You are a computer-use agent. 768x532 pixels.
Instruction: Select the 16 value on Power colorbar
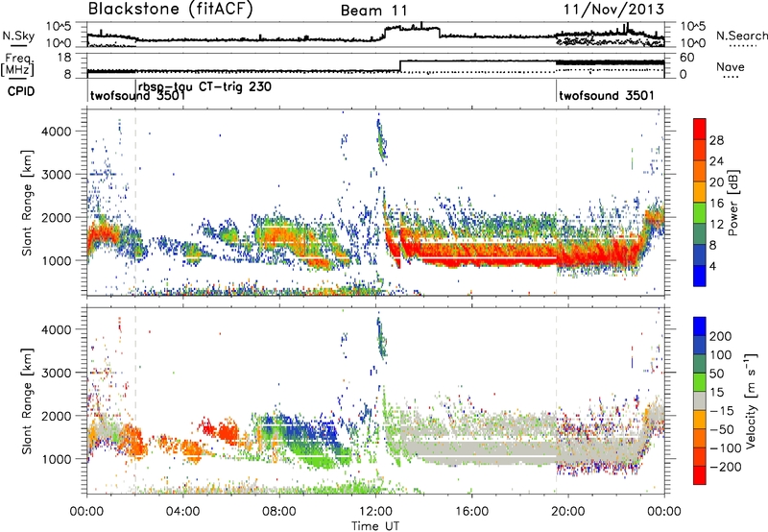pos(716,204)
